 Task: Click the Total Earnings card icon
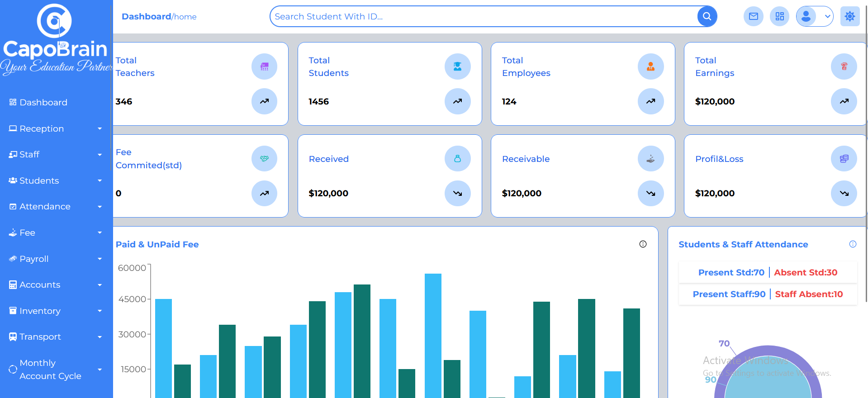pyautogui.click(x=844, y=66)
